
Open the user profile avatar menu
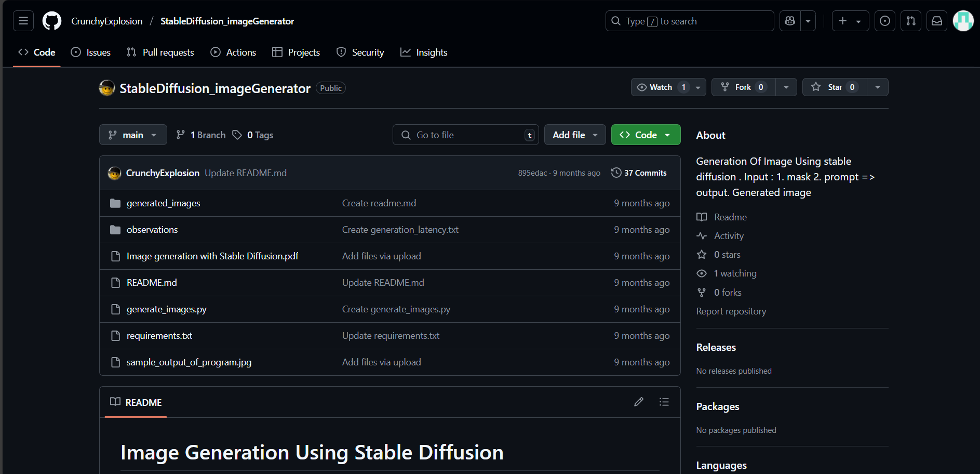[x=963, y=21]
